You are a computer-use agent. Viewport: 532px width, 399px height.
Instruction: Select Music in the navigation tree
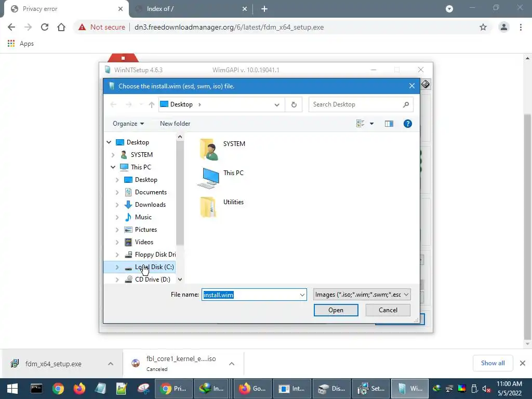click(x=143, y=217)
